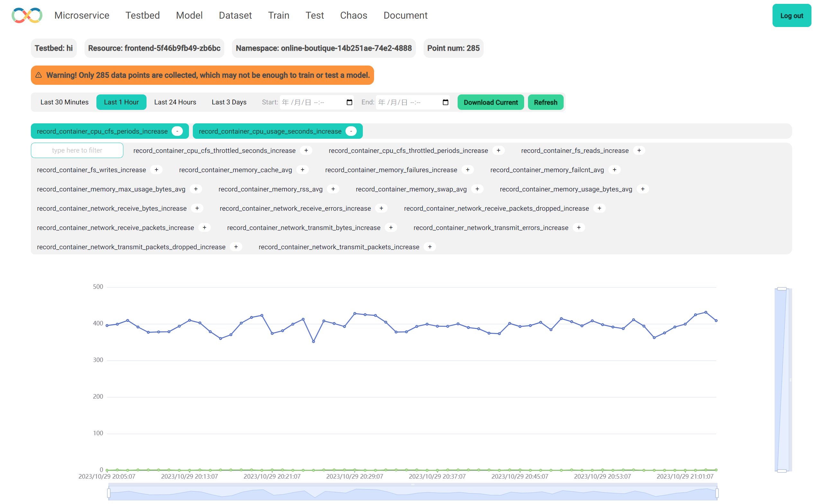Add record_container_fs_writes_increase via its plus icon
Viewport: 823px width, 504px height.
pos(156,170)
